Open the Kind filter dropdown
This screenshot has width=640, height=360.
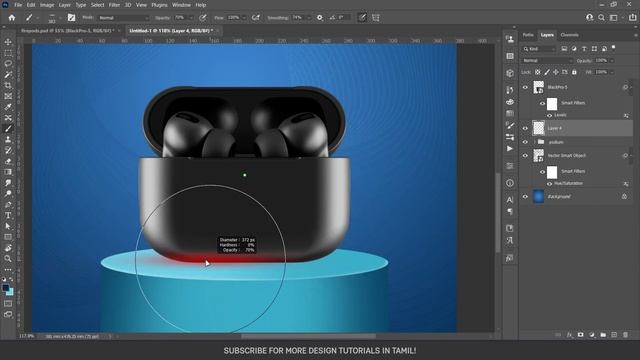click(x=539, y=49)
